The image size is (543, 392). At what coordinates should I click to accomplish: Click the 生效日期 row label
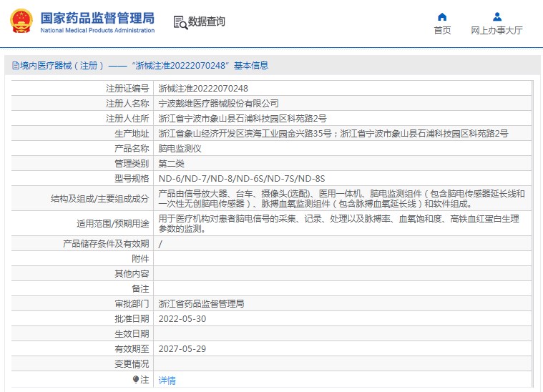[x=132, y=334]
